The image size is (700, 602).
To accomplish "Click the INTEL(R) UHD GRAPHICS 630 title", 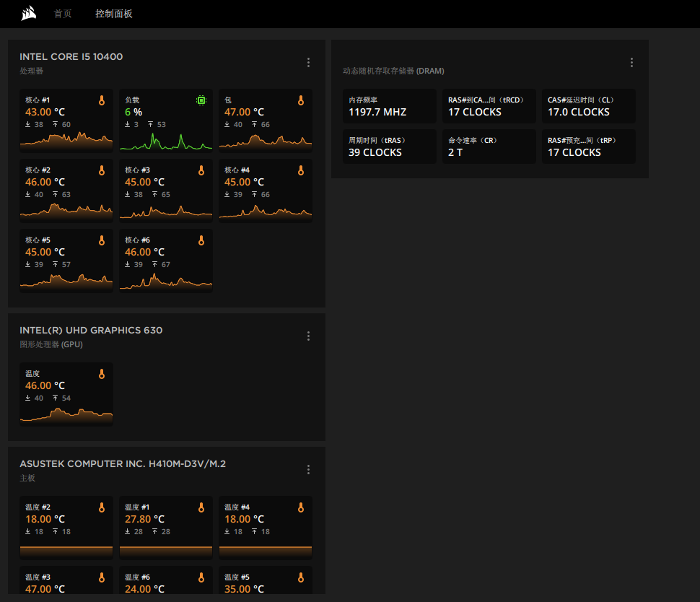I will [91, 331].
